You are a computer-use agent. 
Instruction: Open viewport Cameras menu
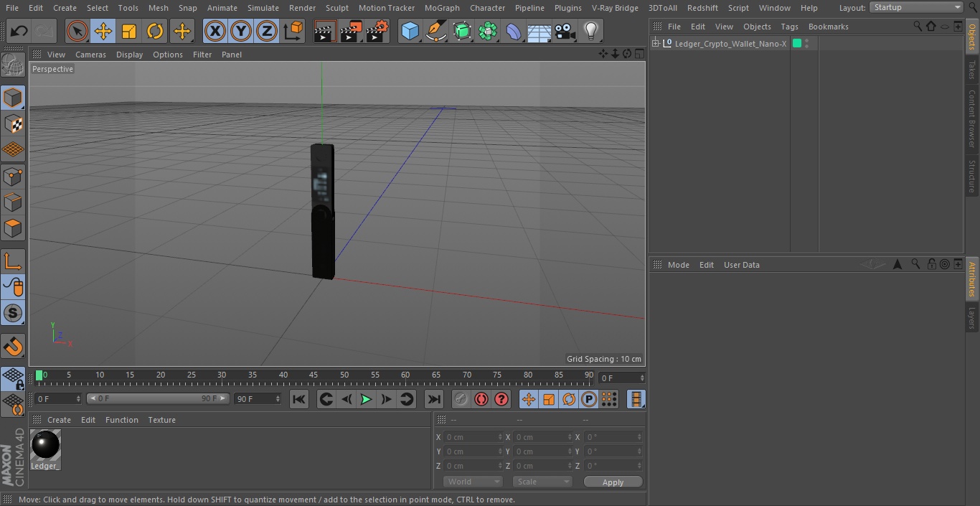coord(90,55)
